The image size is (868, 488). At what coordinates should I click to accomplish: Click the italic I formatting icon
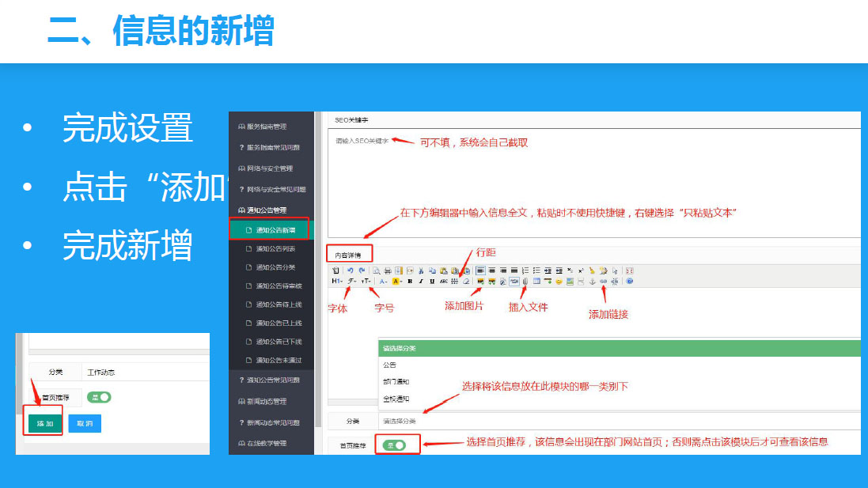click(x=421, y=281)
